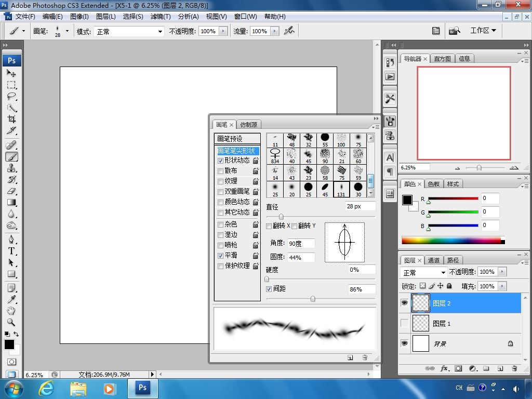This screenshot has width=532, height=399.
Task: Enable the airbrush icon in options bar
Action: tap(289, 31)
